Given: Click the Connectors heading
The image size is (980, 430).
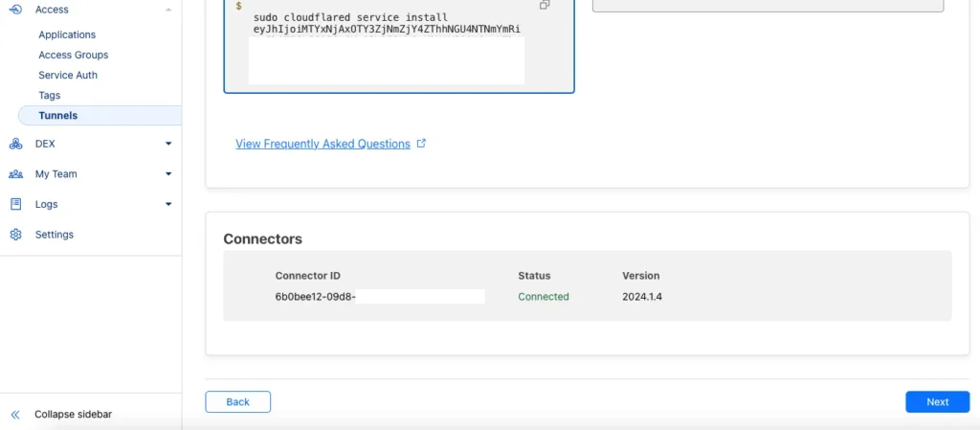Looking at the screenshot, I should pyautogui.click(x=262, y=238).
